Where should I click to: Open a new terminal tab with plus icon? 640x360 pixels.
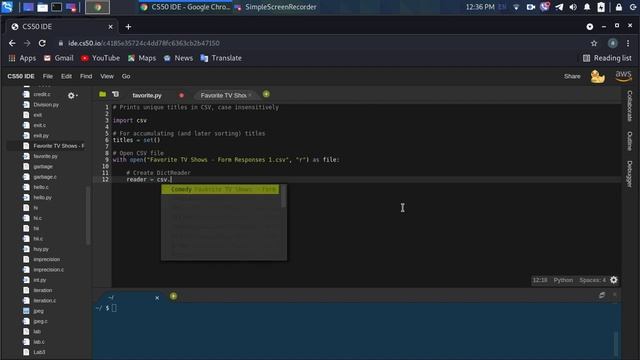173,296
